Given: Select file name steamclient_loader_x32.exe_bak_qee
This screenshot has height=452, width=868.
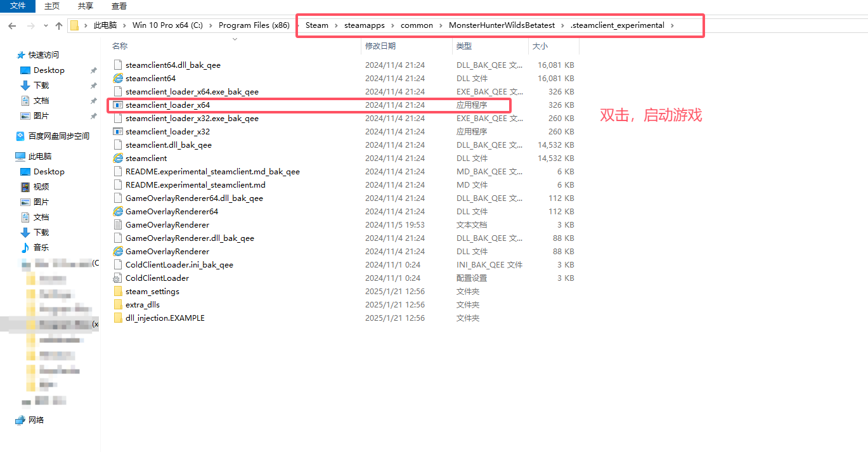Looking at the screenshot, I should (192, 119).
